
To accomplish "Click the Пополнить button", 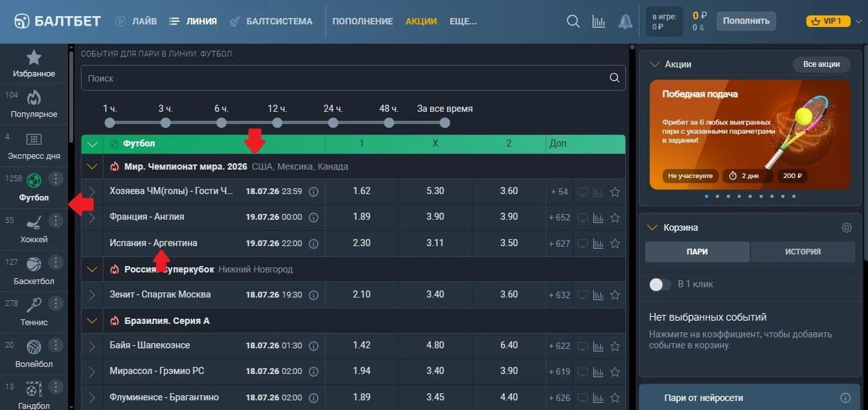I will pos(746,21).
